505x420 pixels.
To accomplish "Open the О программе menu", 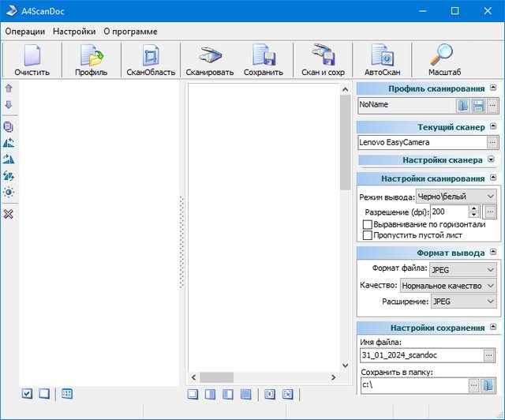I will pyautogui.click(x=130, y=32).
